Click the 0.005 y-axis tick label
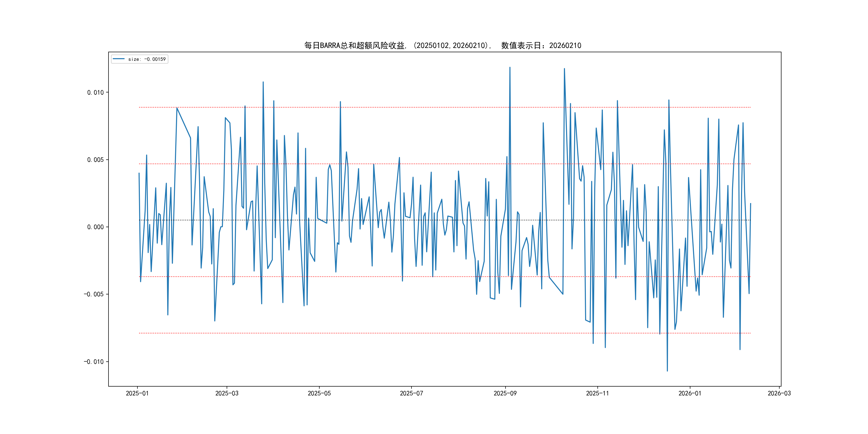 (95, 160)
